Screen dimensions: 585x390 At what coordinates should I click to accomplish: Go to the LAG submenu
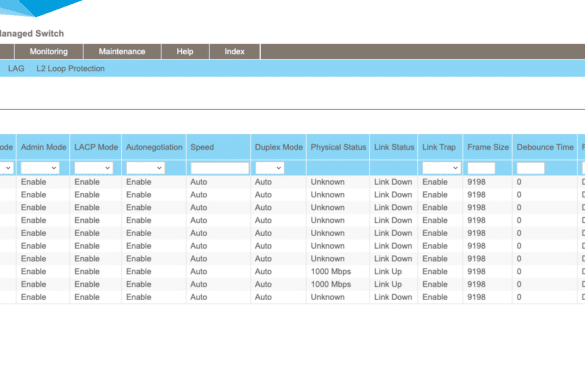point(16,69)
